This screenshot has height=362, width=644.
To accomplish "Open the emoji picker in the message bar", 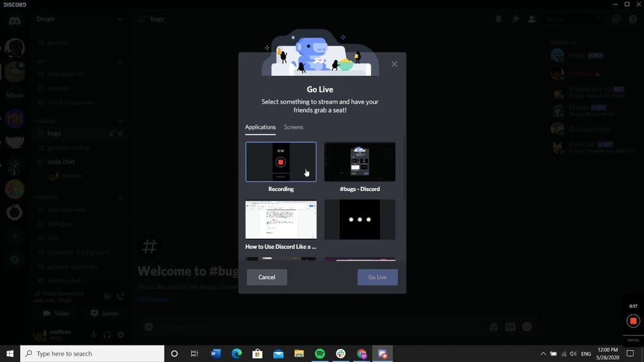I will click(526, 326).
